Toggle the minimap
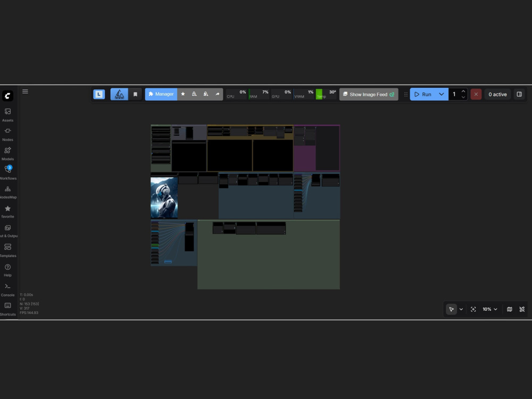532x399 pixels. [x=510, y=309]
